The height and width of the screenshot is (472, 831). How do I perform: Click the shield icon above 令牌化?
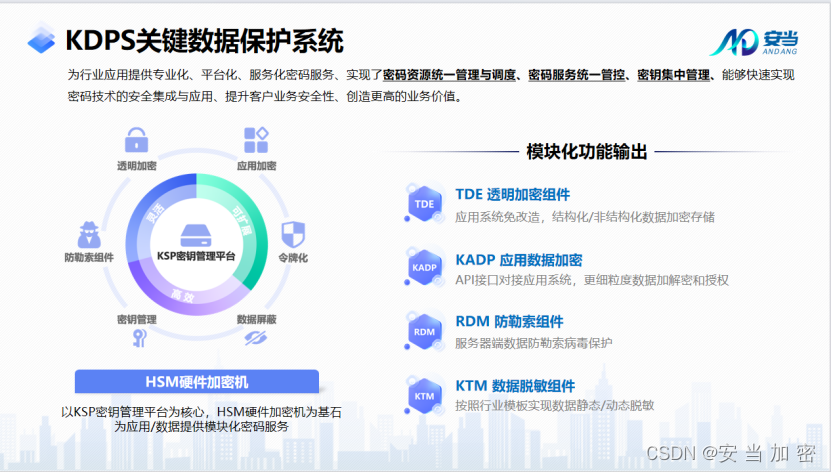pos(293,234)
